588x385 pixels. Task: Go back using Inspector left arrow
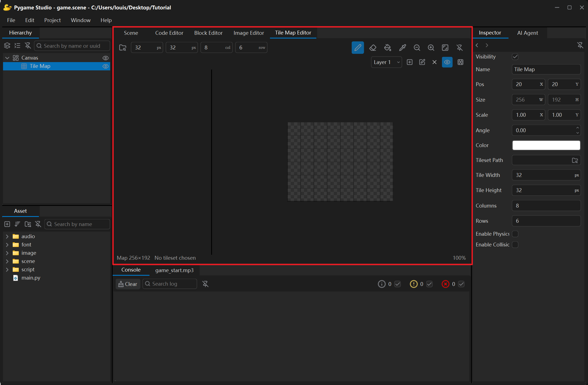[477, 45]
